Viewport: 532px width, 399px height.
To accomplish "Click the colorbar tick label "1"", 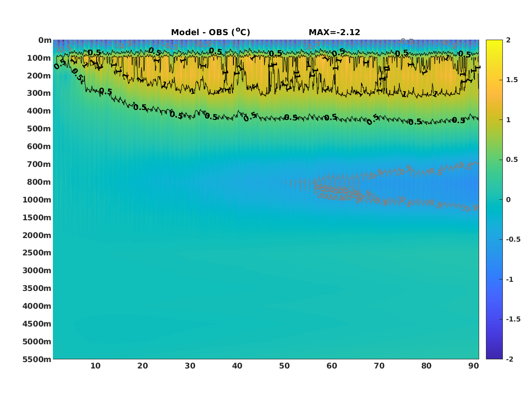I will coord(508,120).
